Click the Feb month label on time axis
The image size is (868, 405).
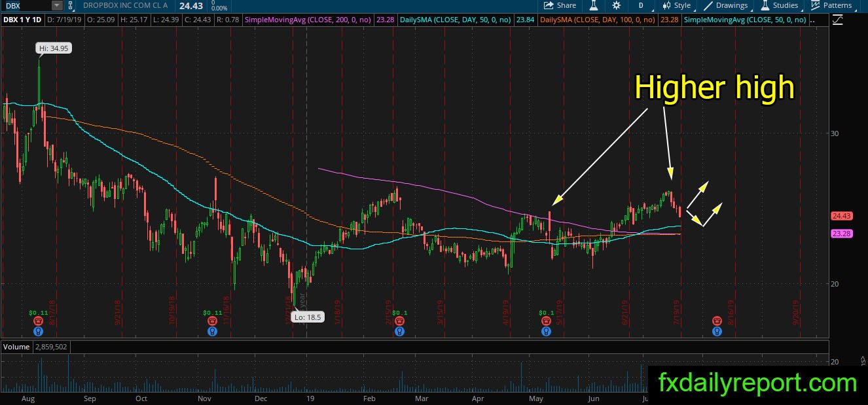(369, 398)
